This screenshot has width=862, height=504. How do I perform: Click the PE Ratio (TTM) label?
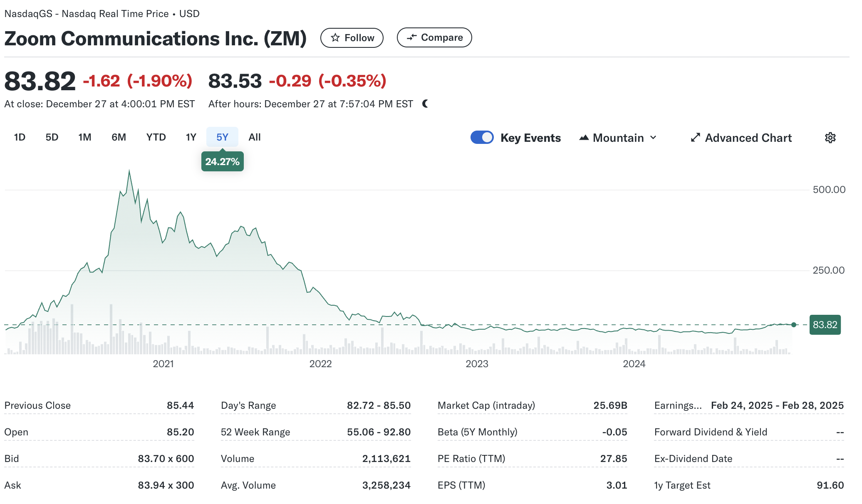point(471,459)
